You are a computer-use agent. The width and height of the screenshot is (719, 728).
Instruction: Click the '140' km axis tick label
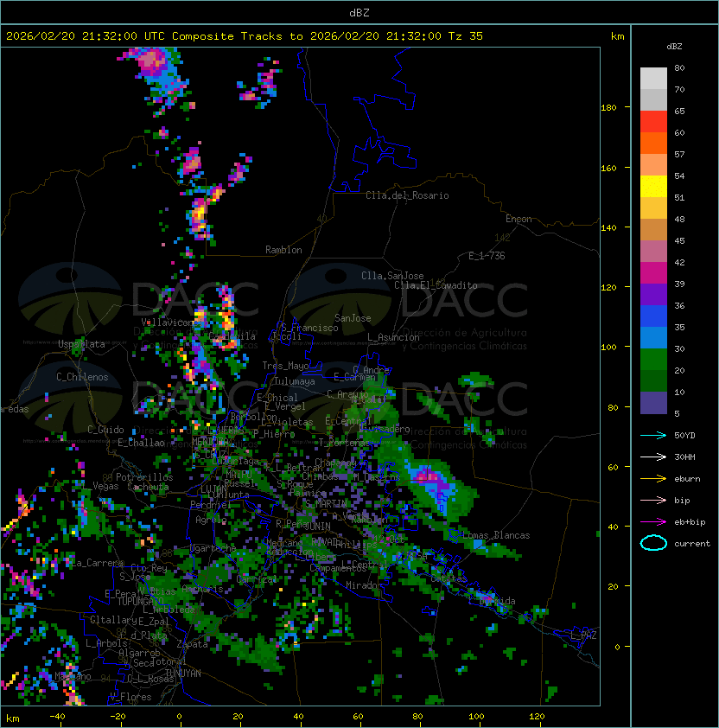point(608,228)
